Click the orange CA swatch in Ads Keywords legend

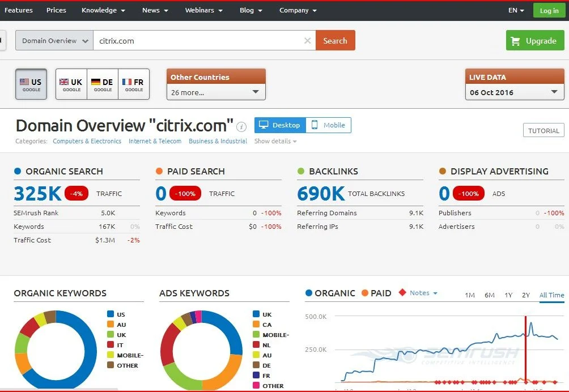click(x=256, y=324)
